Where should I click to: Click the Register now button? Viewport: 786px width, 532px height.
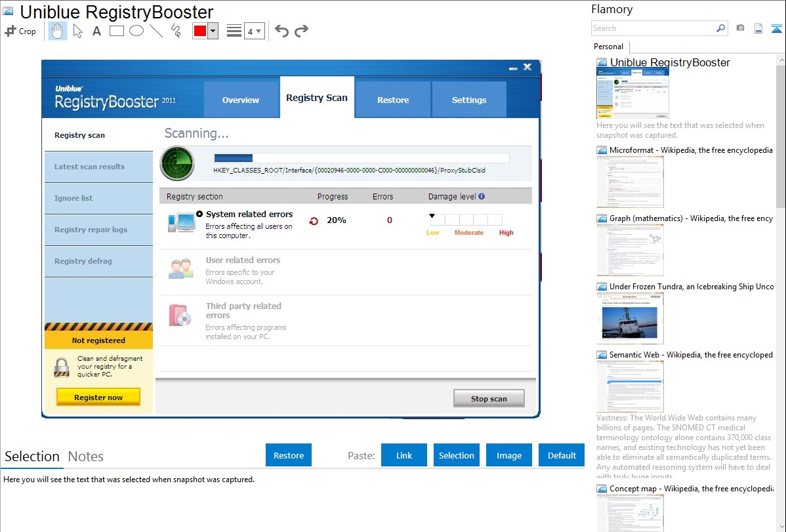(x=98, y=397)
